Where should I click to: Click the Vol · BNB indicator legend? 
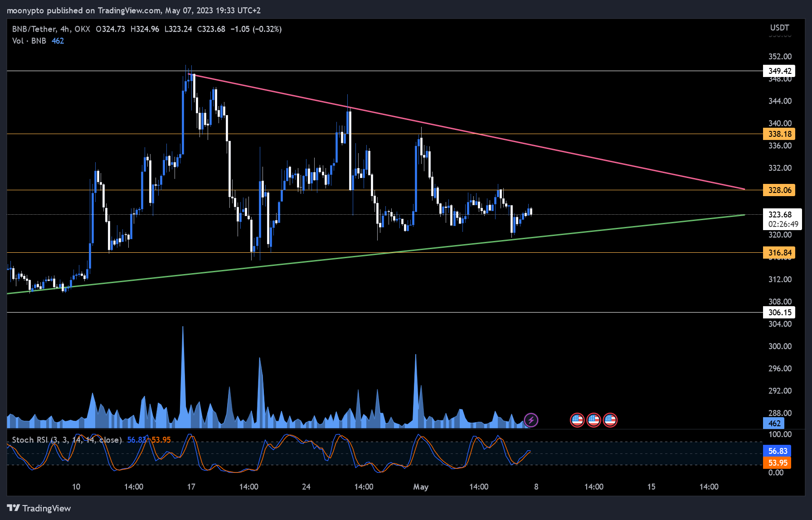pos(29,41)
